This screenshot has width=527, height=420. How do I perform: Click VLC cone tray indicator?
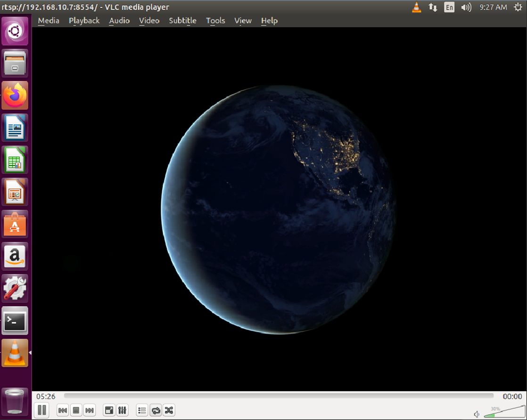[416, 7]
